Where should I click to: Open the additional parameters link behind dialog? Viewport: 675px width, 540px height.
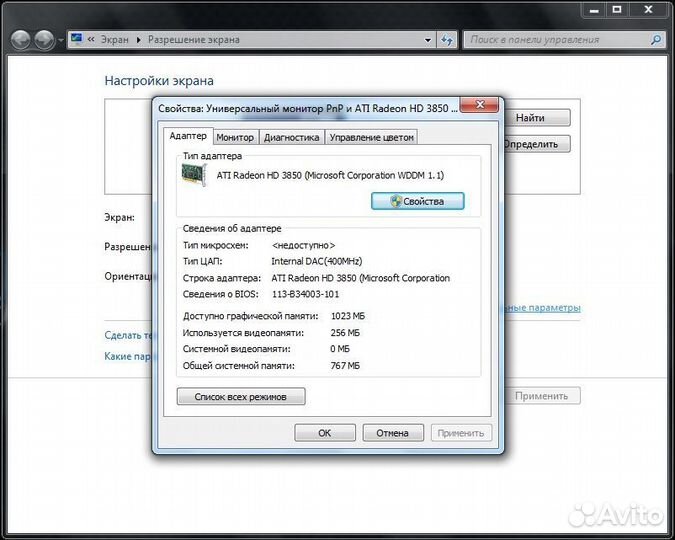[542, 308]
